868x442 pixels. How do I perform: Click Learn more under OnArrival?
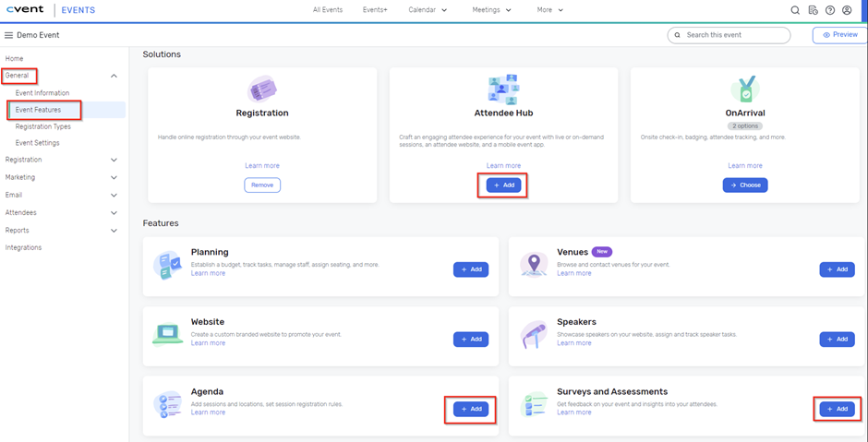point(745,165)
